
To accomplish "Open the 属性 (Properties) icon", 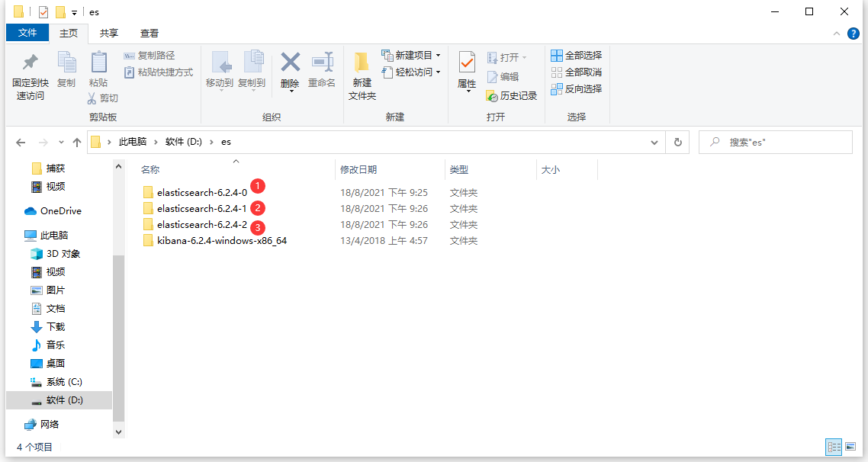I will 466,72.
